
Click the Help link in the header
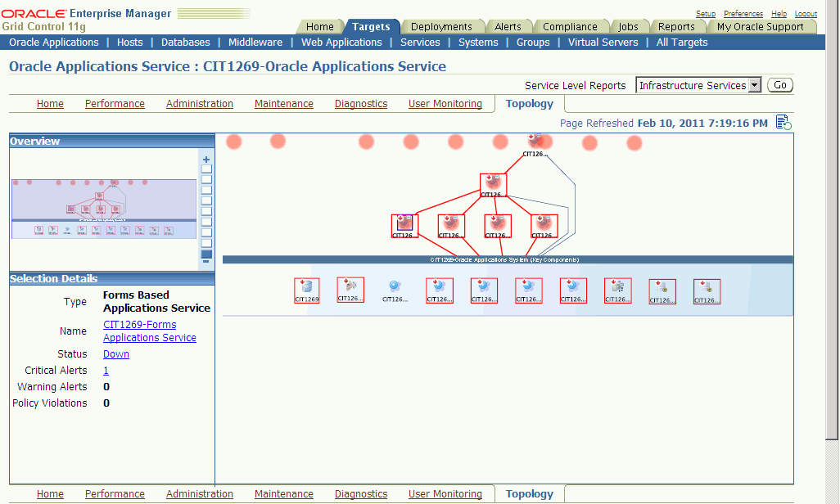click(x=779, y=13)
